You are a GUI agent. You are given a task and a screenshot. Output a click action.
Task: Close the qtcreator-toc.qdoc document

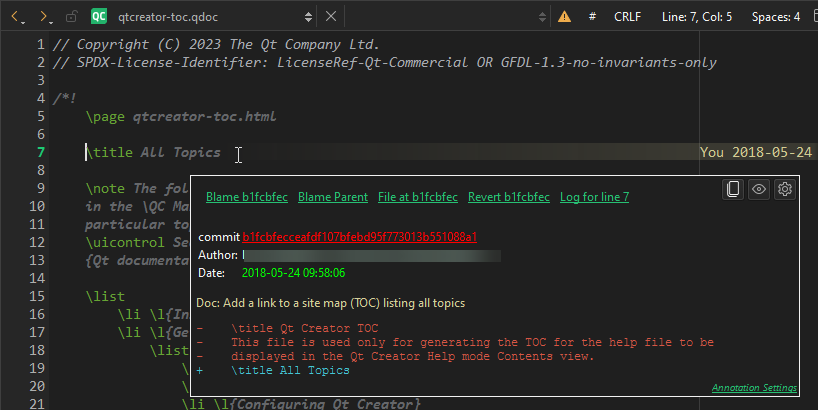[332, 17]
